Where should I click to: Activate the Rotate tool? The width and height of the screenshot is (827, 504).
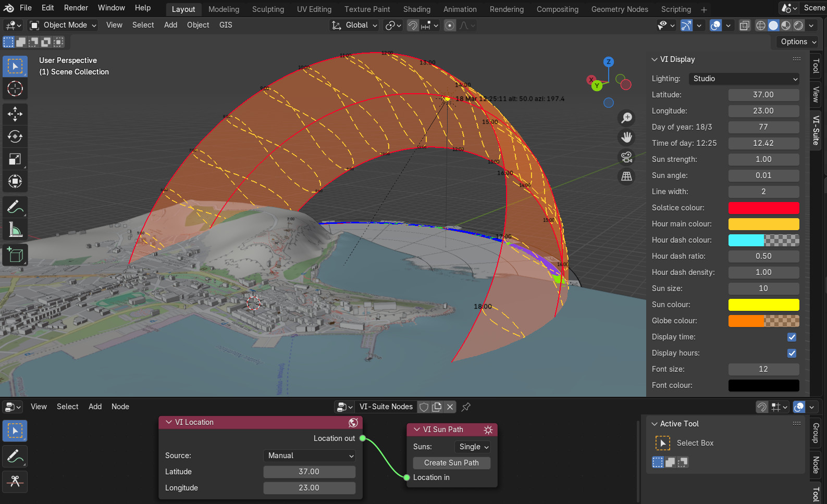15,136
